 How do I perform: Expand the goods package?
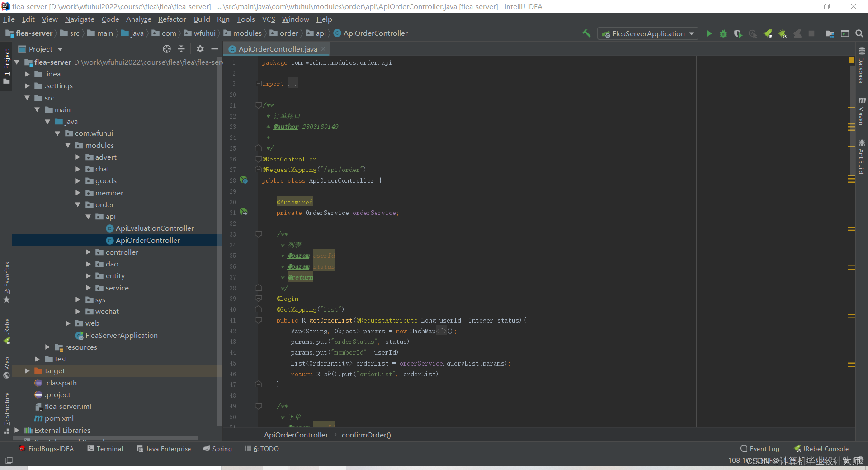pyautogui.click(x=78, y=180)
